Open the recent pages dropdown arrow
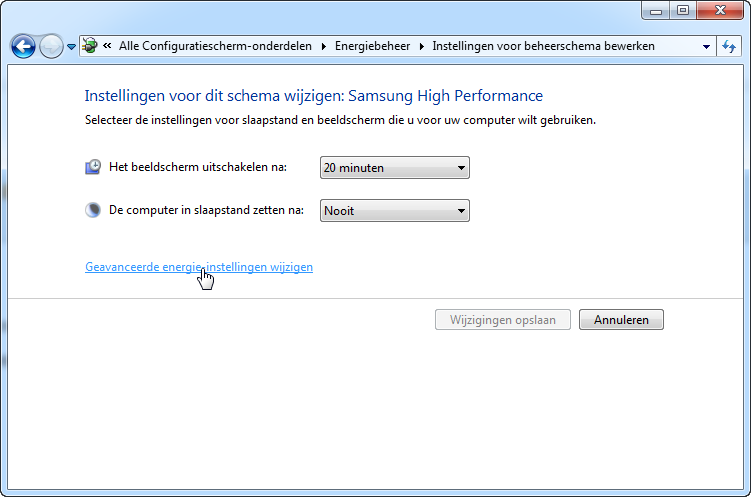This screenshot has width=751, height=497. 71,46
